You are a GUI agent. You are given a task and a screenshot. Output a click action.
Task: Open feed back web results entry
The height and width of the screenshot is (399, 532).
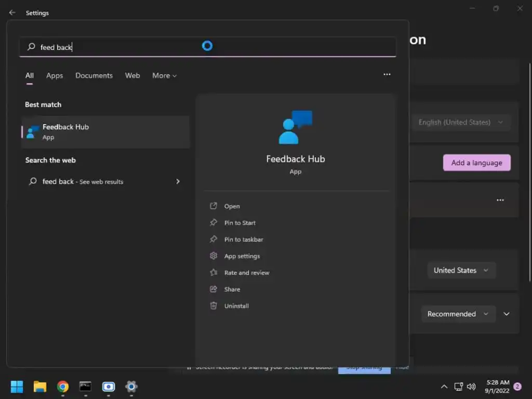[105, 181]
